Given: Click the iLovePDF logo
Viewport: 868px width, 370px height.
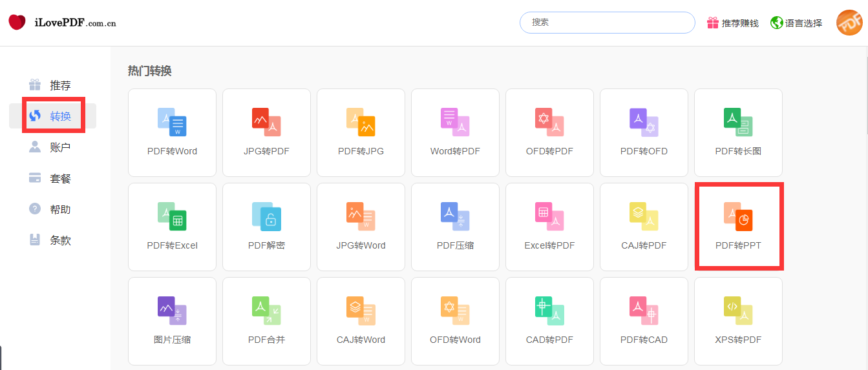Looking at the screenshot, I should pos(62,23).
